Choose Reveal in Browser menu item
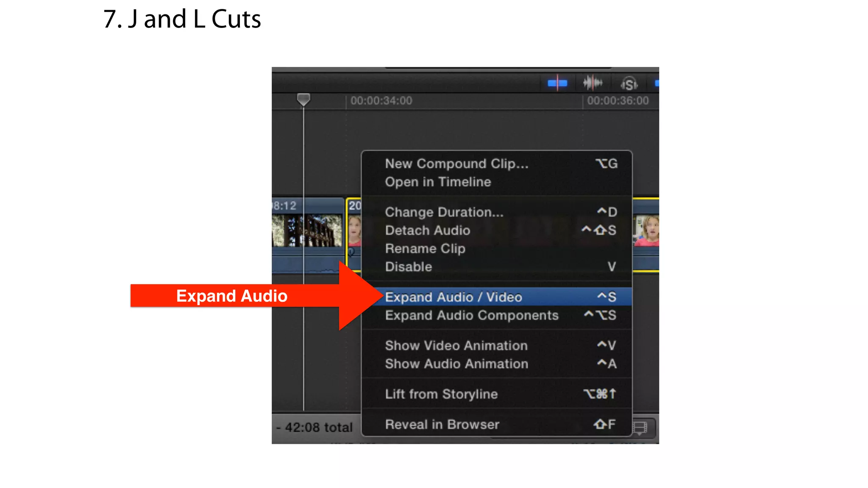The height and width of the screenshot is (488, 868). pos(497,424)
